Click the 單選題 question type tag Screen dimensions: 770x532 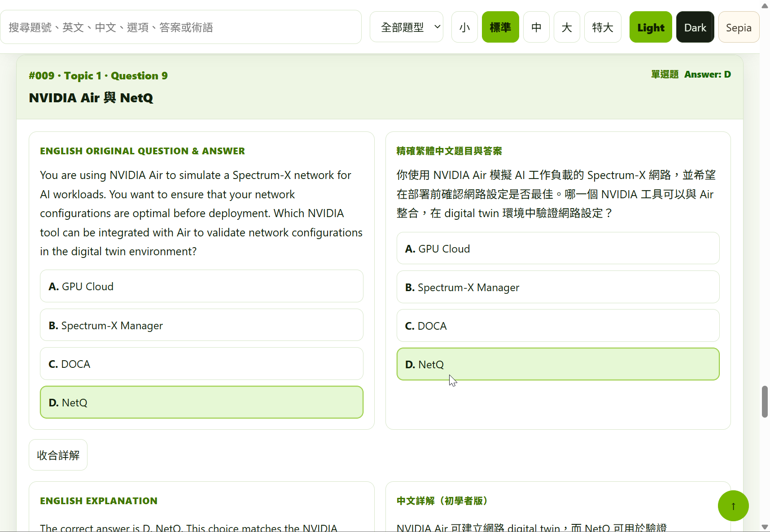(665, 74)
